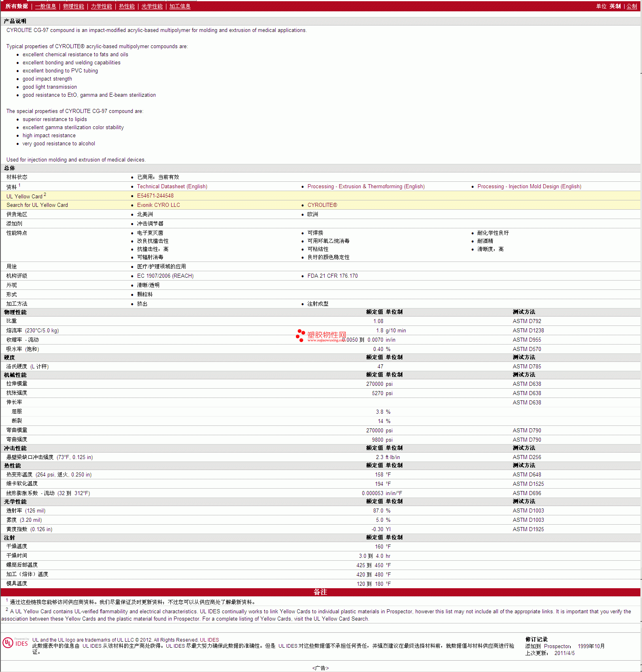Switch units to 公制
The width and height of the screenshot is (642, 672).
point(631,6)
